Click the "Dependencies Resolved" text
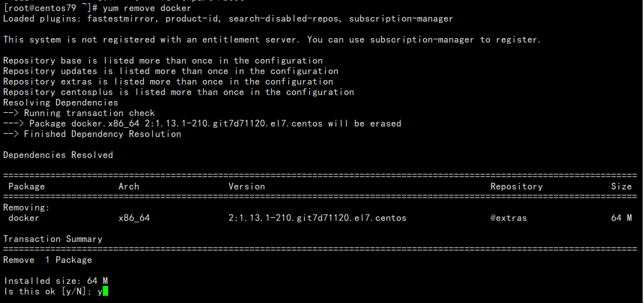This screenshot has width=644, height=303. [x=58, y=155]
